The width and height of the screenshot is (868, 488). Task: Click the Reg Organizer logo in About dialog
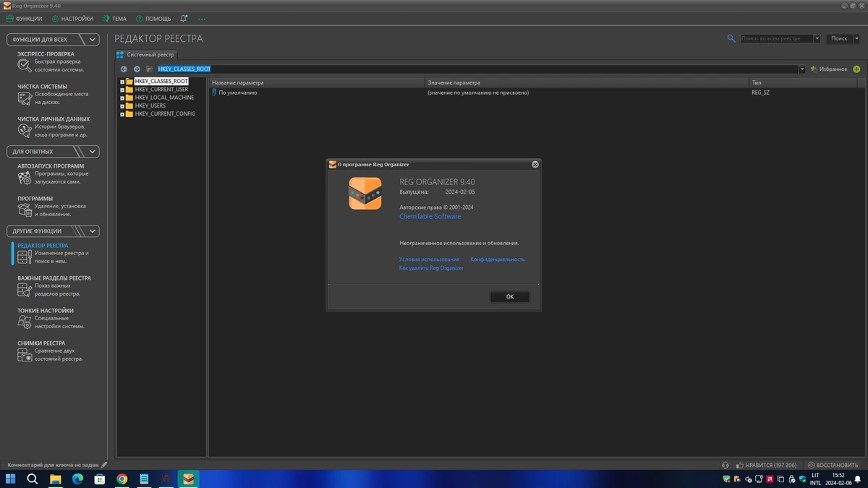(365, 194)
